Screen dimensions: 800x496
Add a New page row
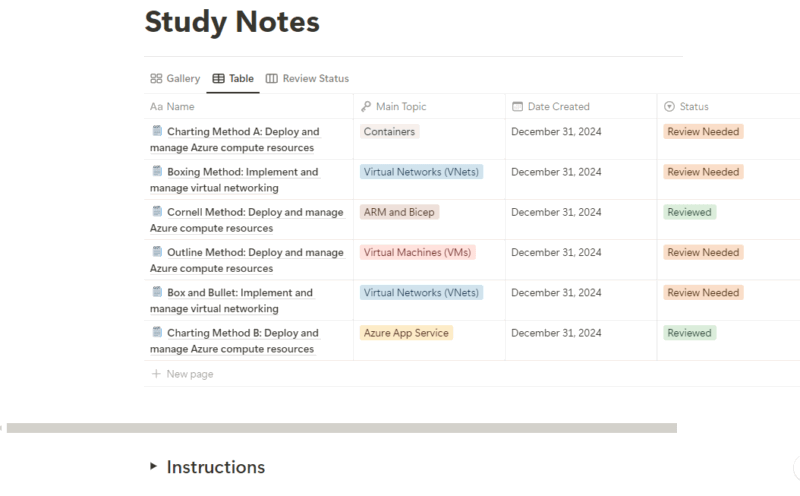tap(472, 374)
